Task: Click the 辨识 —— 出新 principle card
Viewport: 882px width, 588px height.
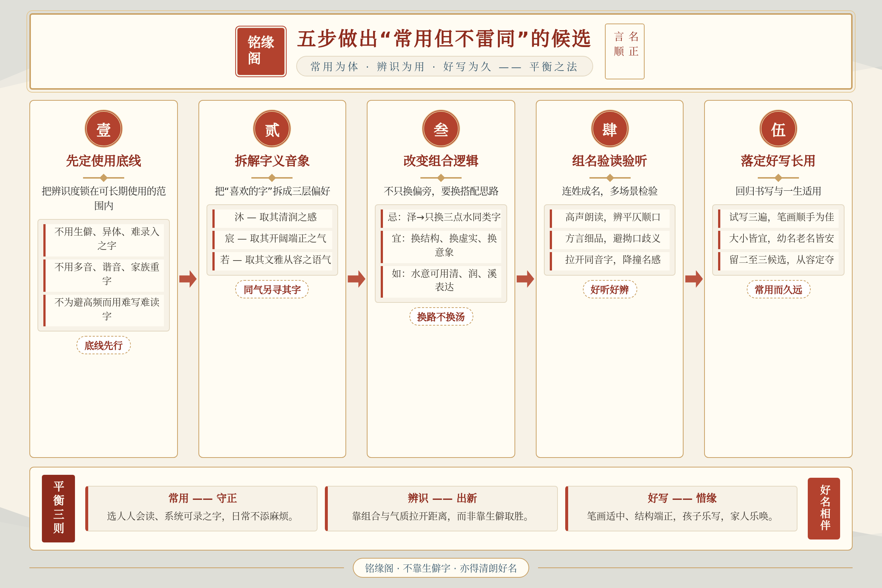Action: pos(441,509)
